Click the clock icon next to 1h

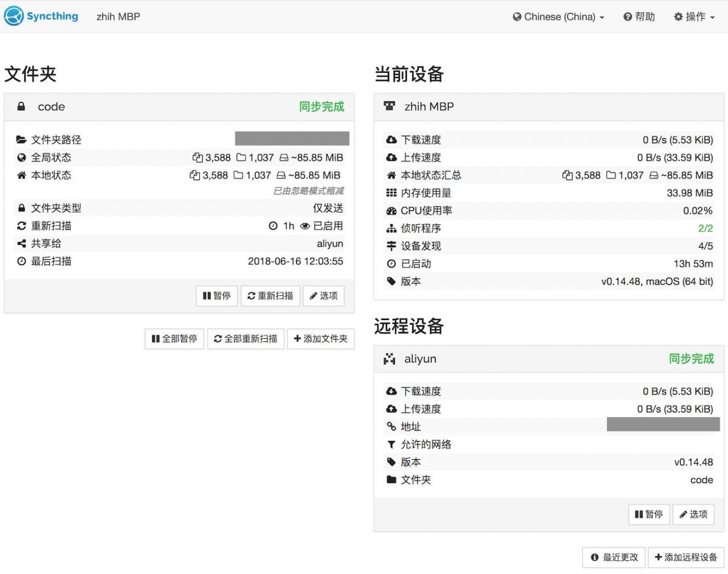[x=273, y=226]
